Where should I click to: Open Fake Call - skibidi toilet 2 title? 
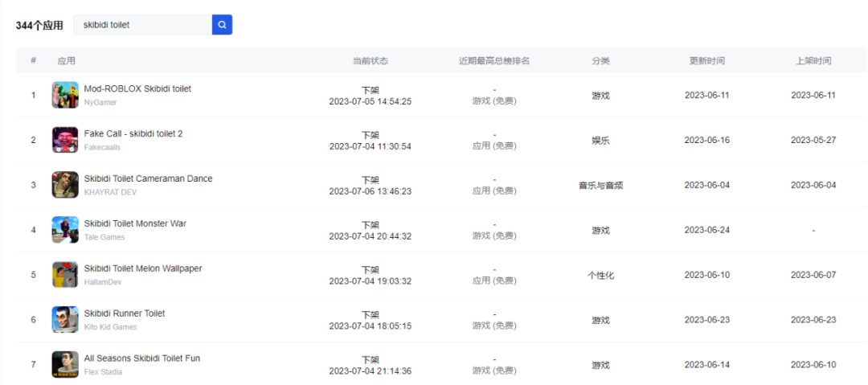coord(133,133)
